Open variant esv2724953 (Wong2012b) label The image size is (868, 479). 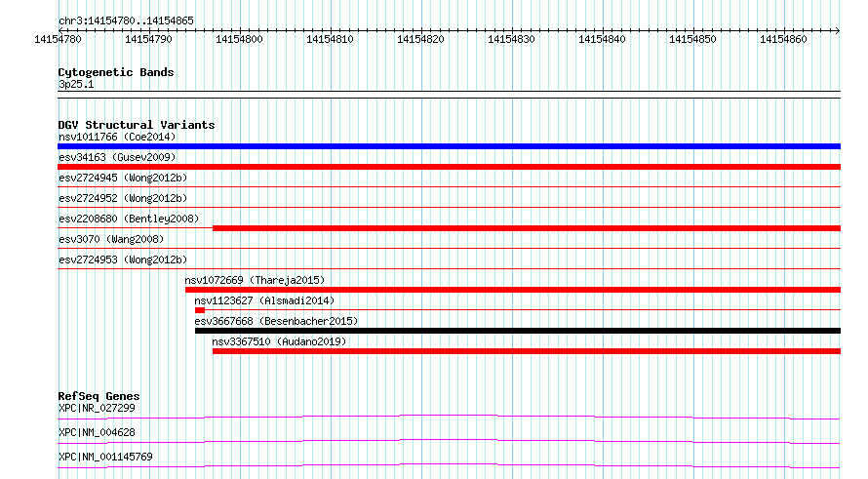(x=123, y=259)
